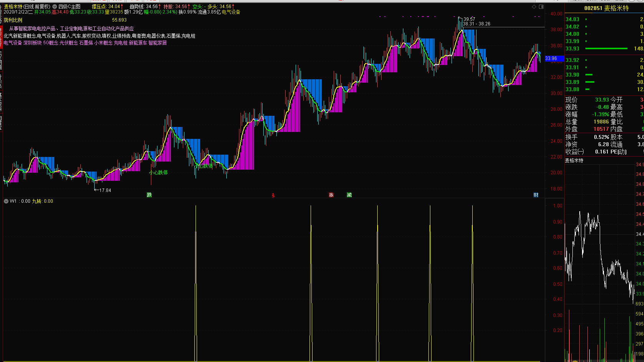This screenshot has width=644, height=362.
Task: Click the red 涨 event marker
Action: click(331, 195)
